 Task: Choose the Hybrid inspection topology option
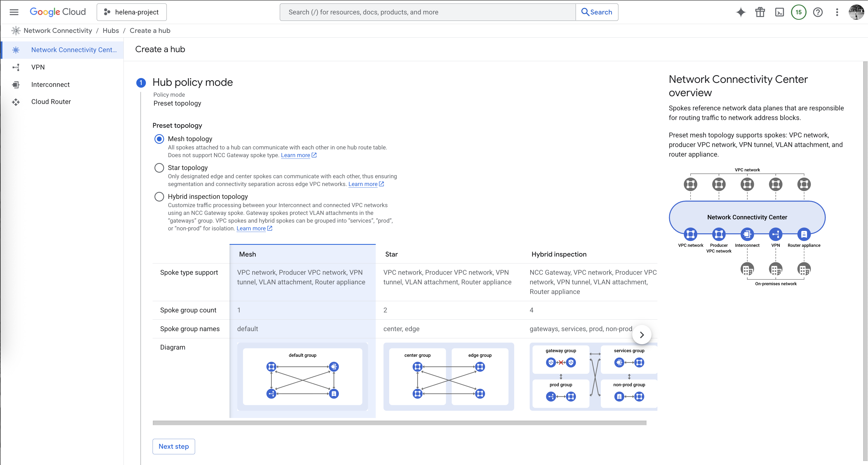(x=159, y=196)
